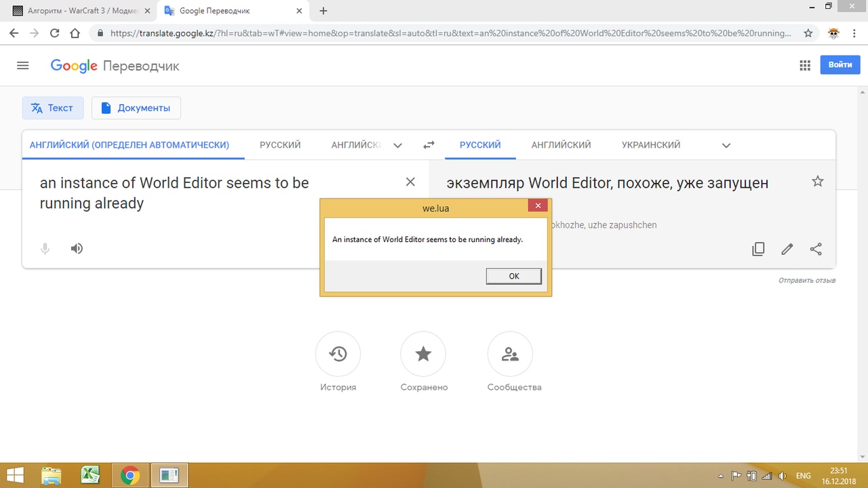The height and width of the screenshot is (488, 868).
Task: Share the translation
Action: click(x=816, y=249)
